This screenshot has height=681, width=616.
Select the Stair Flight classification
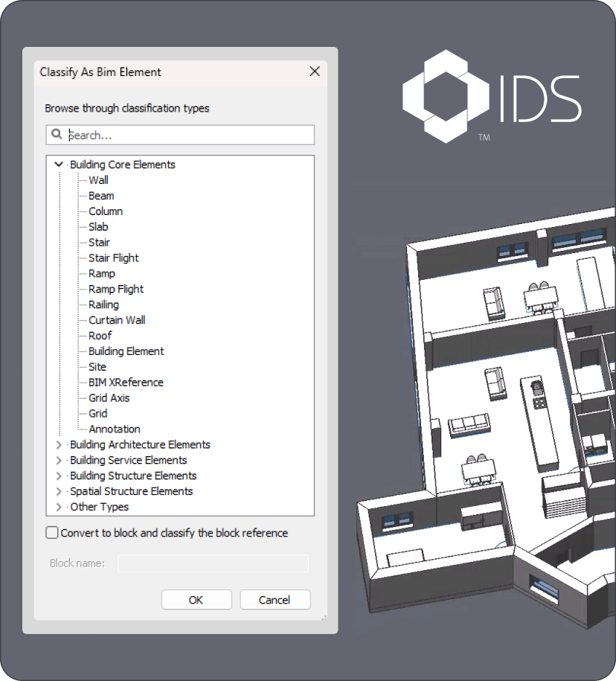pyautogui.click(x=113, y=258)
